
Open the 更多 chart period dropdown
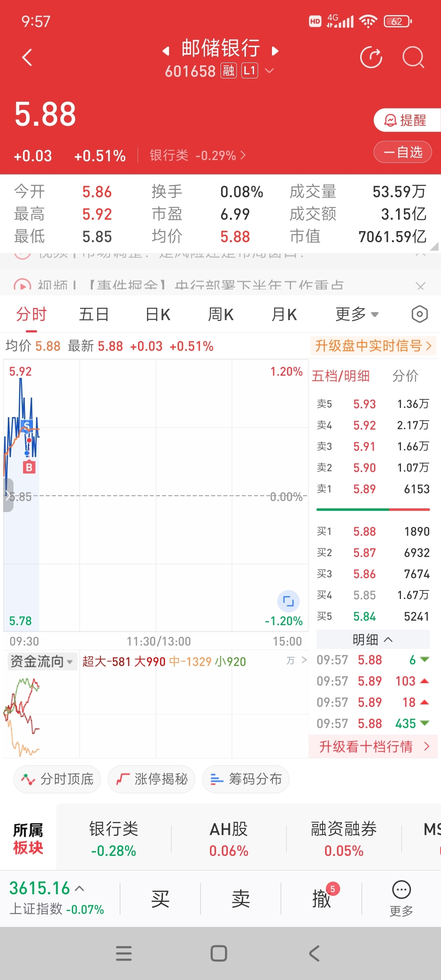357,314
